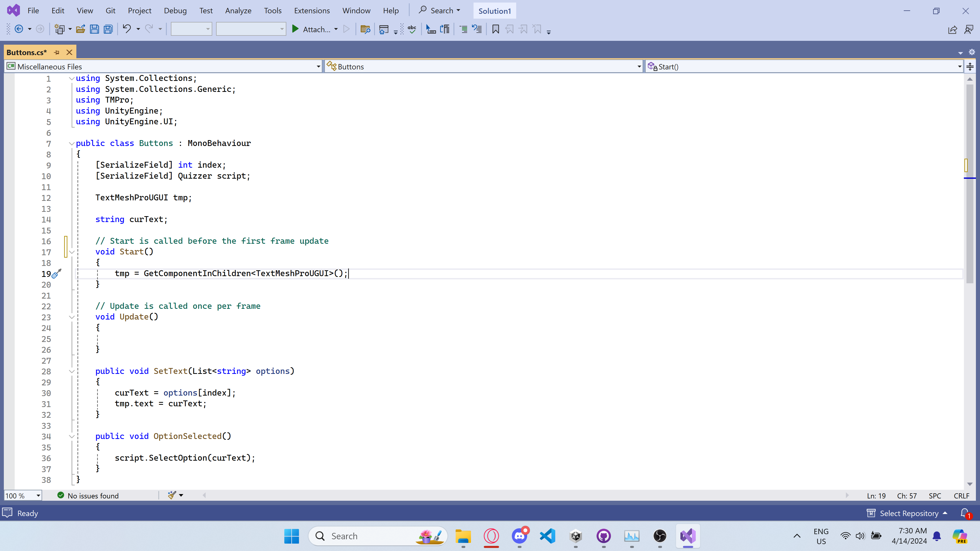Click the screwdriver quick actions icon on line 19
980x551 pixels.
[x=56, y=274]
